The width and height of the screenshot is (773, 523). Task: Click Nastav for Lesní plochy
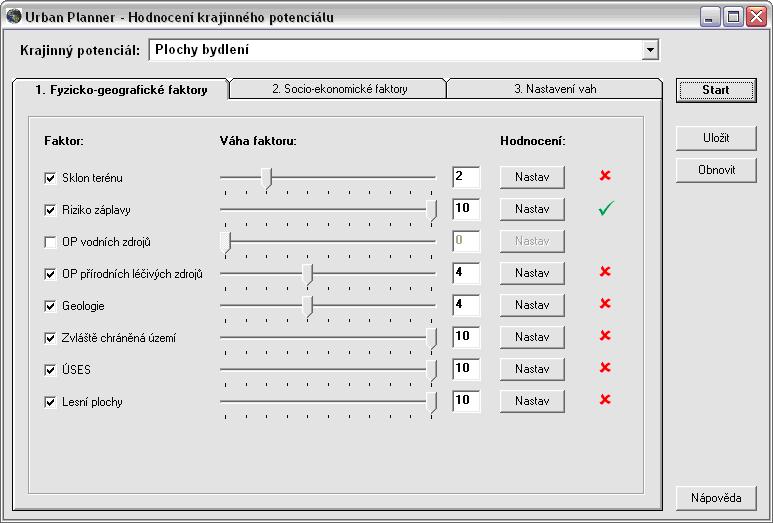coord(532,401)
